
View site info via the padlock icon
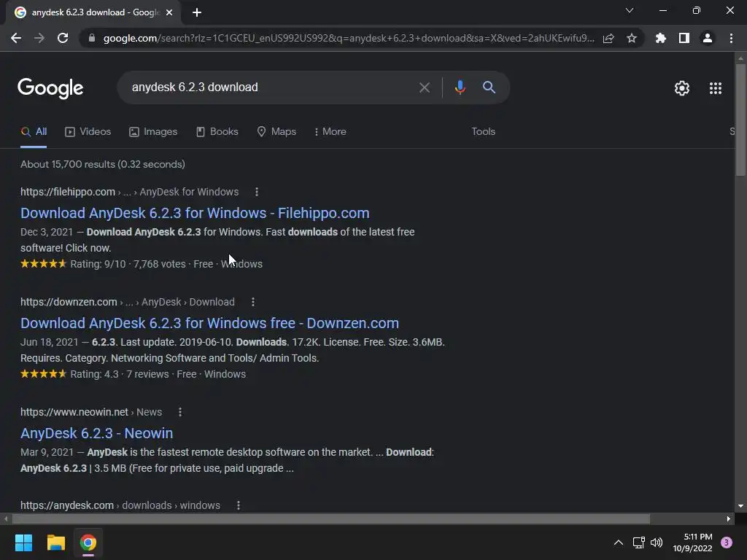[92, 38]
